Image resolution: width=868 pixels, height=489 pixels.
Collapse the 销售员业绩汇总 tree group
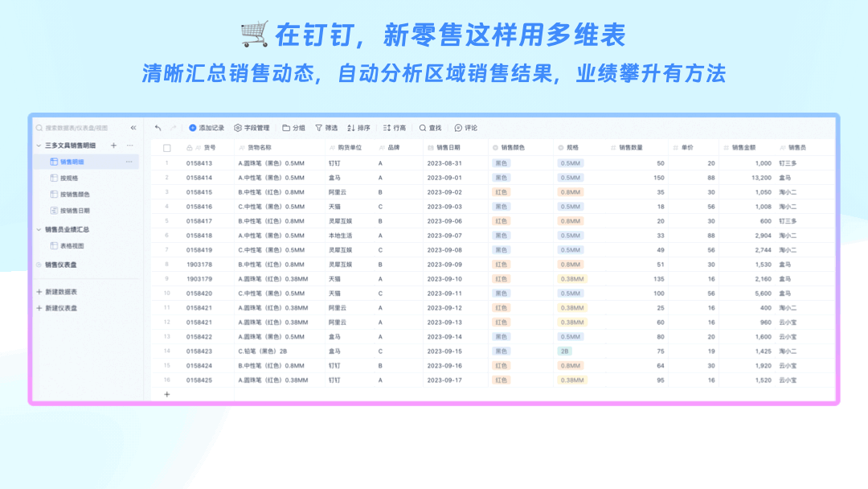(39, 229)
